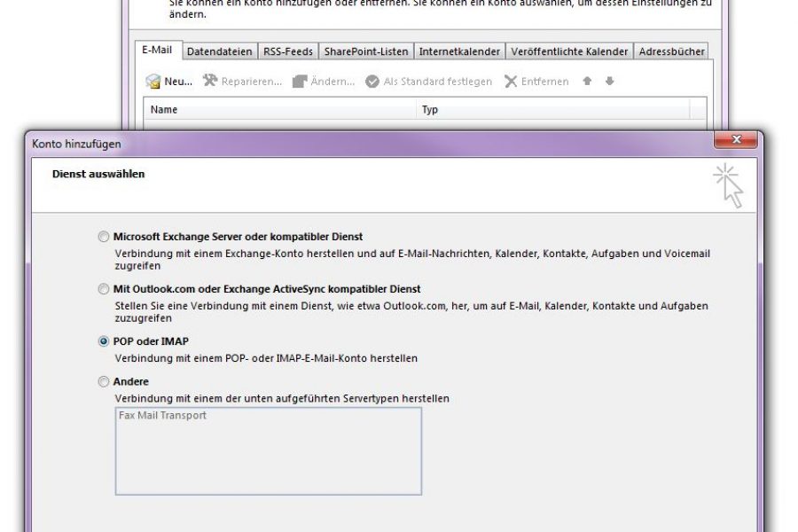Screen dimensions: 798x532
Task: Click the Ändern... change account icon
Action: coord(300,81)
